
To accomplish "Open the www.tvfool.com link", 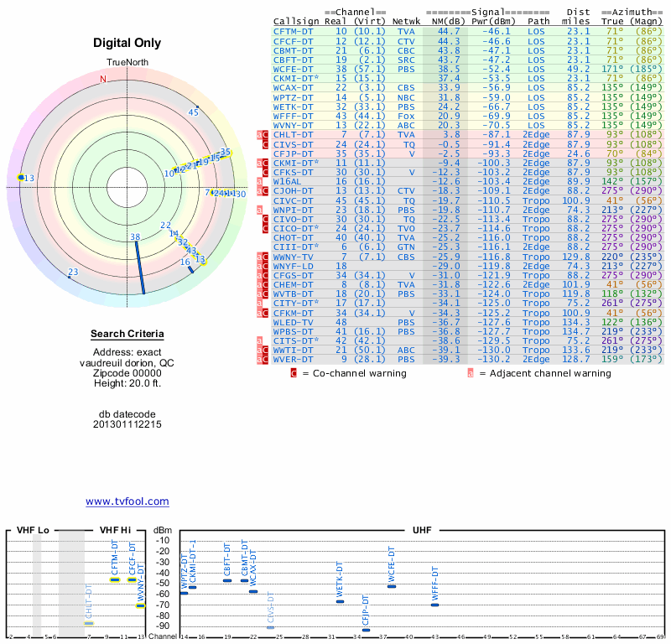I will (x=127, y=501).
